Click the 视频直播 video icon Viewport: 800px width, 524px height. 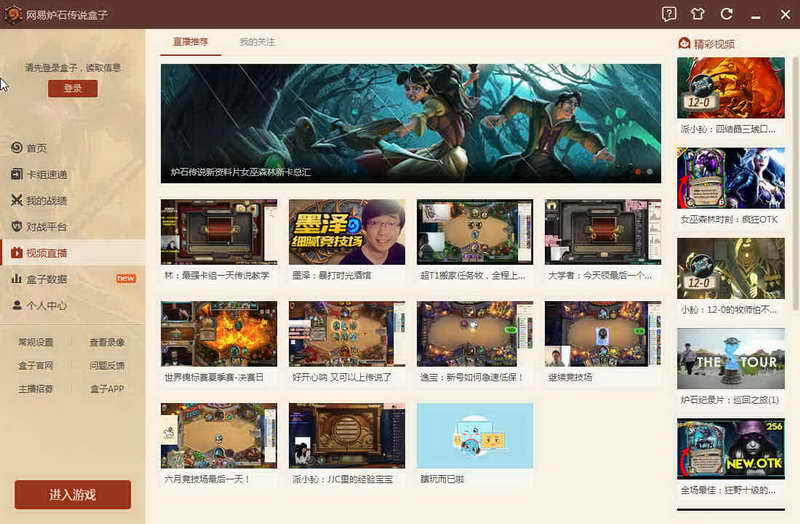(16, 253)
